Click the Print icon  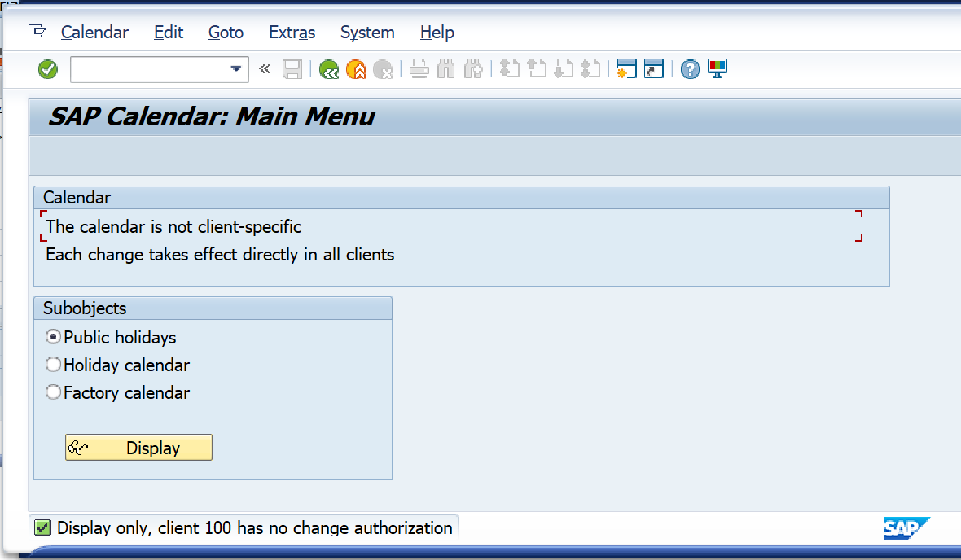[x=419, y=68]
